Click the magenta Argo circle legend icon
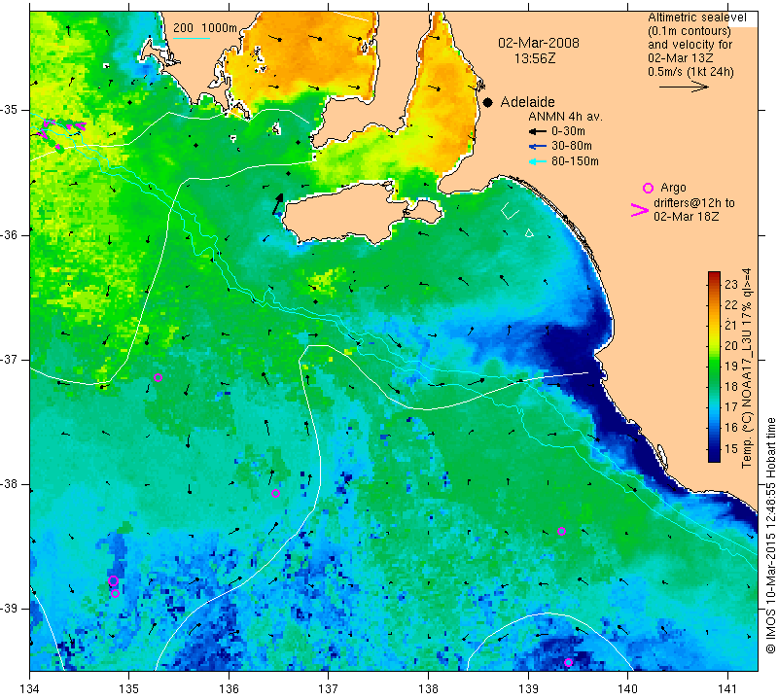This screenshot has width=778, height=700. coord(648,188)
